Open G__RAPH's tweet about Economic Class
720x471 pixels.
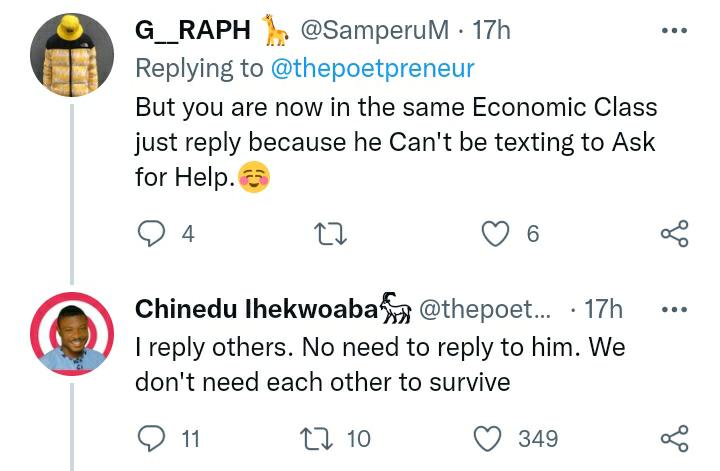point(396,142)
